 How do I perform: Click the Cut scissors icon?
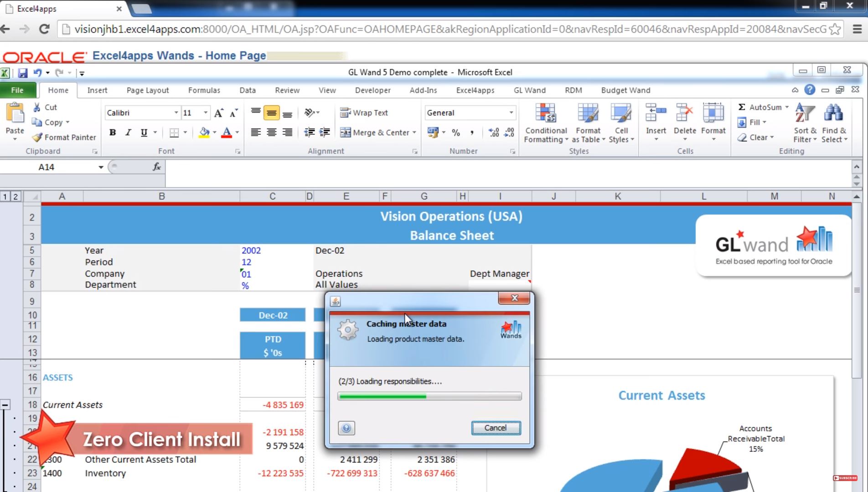pos(37,107)
